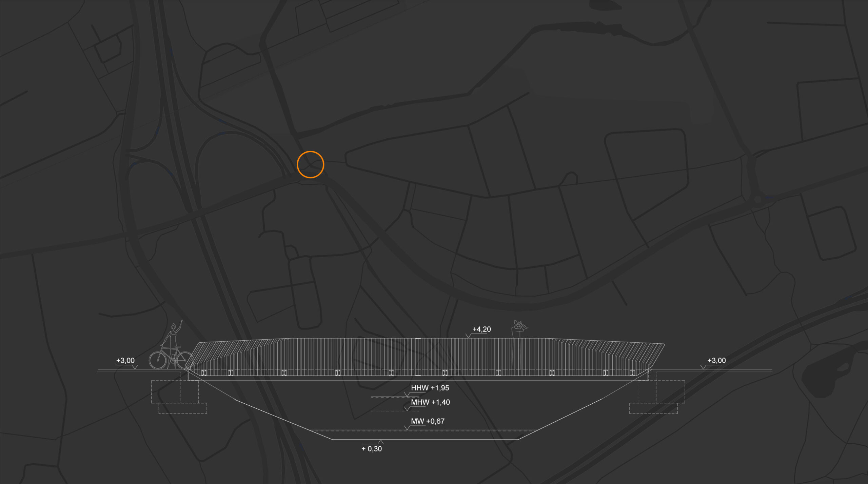The image size is (868, 484).
Task: Click the 'HHW +1,95' water level label
Action: pyautogui.click(x=430, y=388)
